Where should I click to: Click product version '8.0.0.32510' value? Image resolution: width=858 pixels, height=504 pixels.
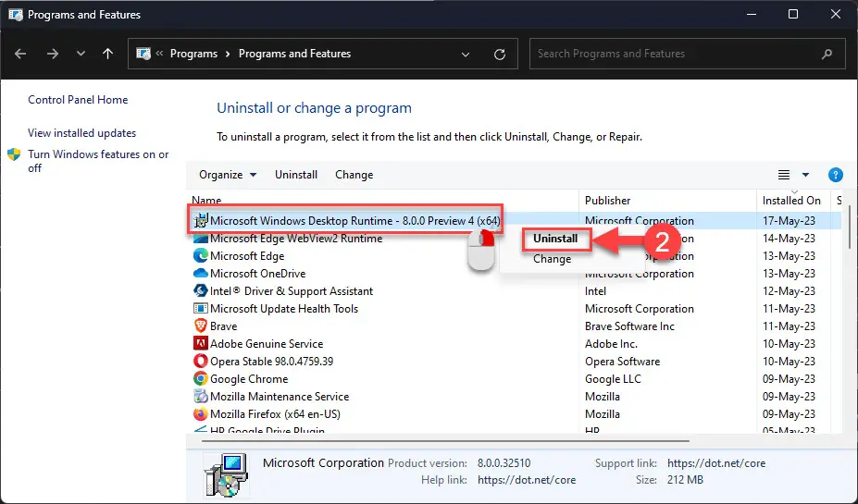coord(504,463)
